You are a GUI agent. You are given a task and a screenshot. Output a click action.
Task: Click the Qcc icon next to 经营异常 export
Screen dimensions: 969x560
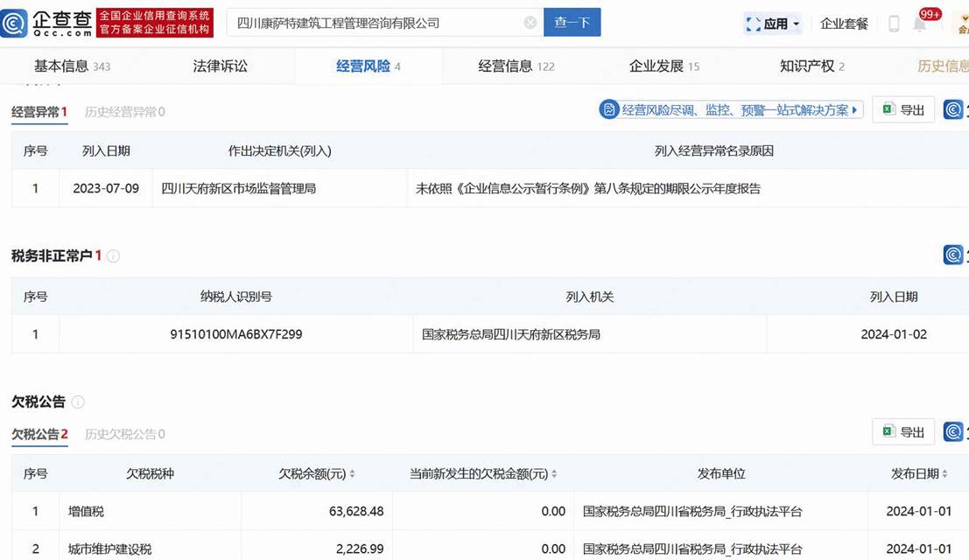[953, 110]
